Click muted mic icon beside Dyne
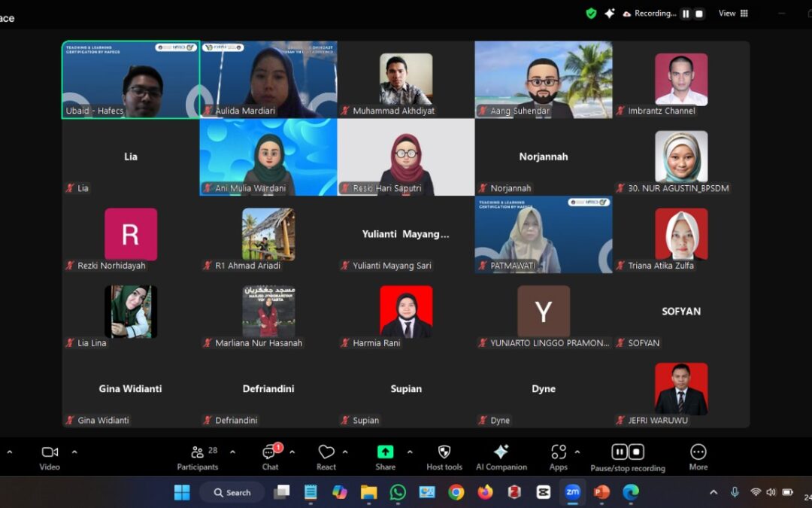Screen dimensions: 812x508 [483, 421]
